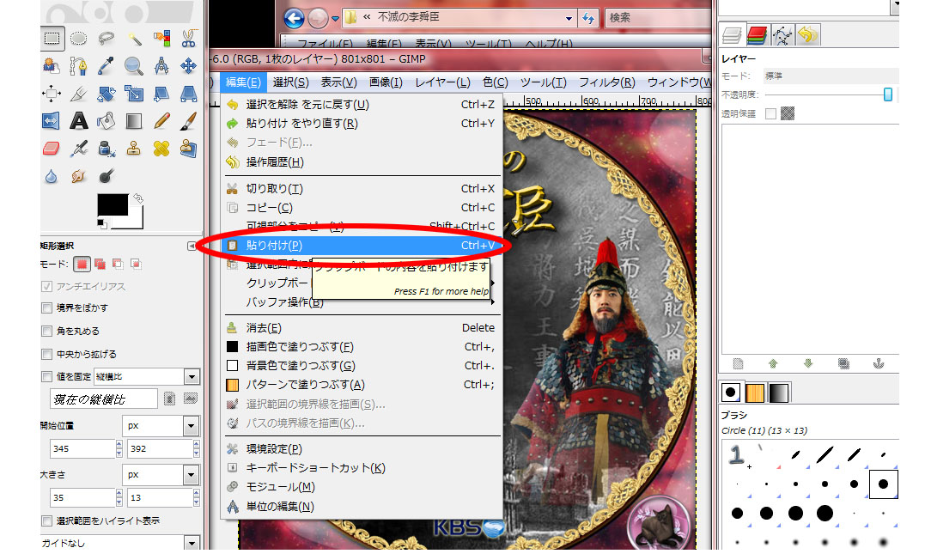Viewport: 925px width, 560px height.
Task: Select the Perspective Clone tool
Action: (188, 148)
